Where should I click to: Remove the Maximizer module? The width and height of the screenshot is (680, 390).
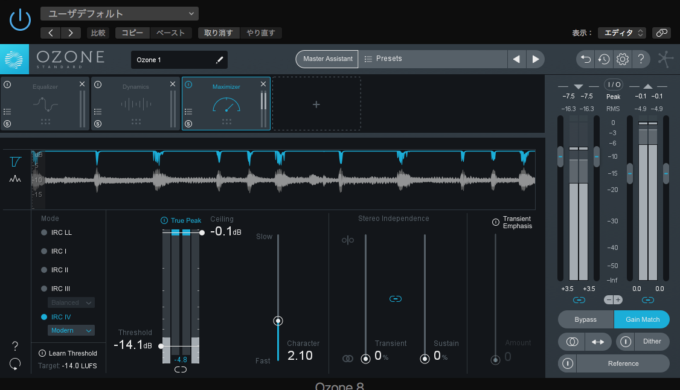tap(263, 84)
